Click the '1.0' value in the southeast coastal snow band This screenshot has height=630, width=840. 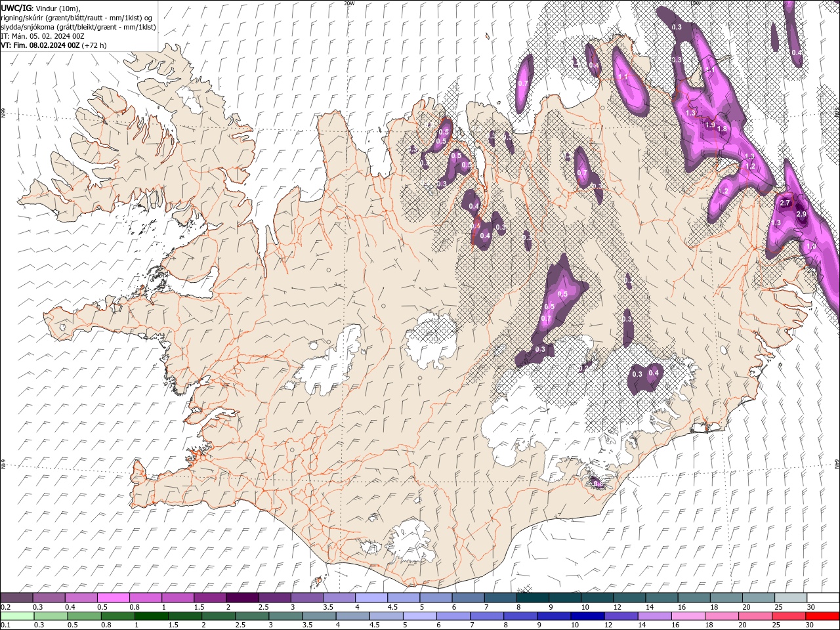point(811,246)
